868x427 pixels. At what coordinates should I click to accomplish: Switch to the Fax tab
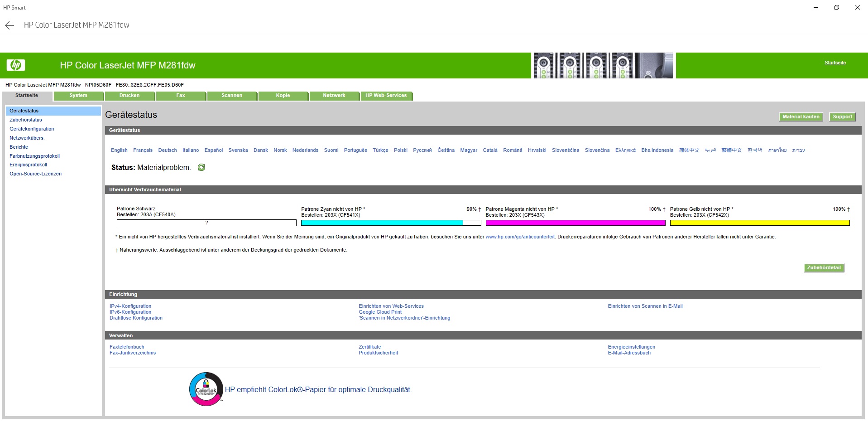click(x=181, y=96)
